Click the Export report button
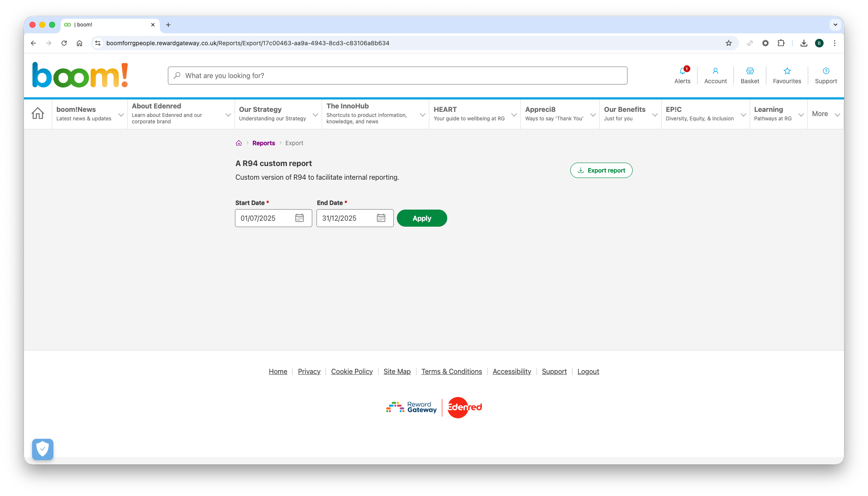This screenshot has height=496, width=868. (601, 170)
